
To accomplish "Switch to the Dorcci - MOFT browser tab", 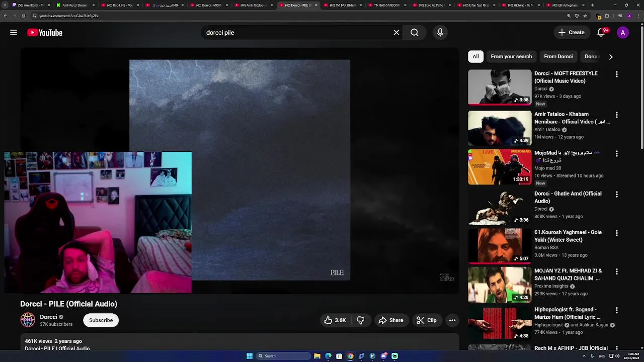I will (210, 5).
